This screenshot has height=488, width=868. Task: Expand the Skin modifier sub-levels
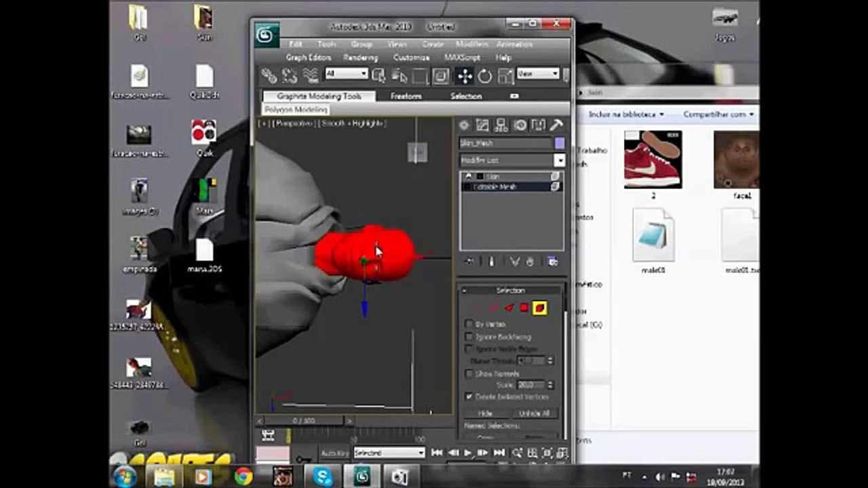click(479, 177)
